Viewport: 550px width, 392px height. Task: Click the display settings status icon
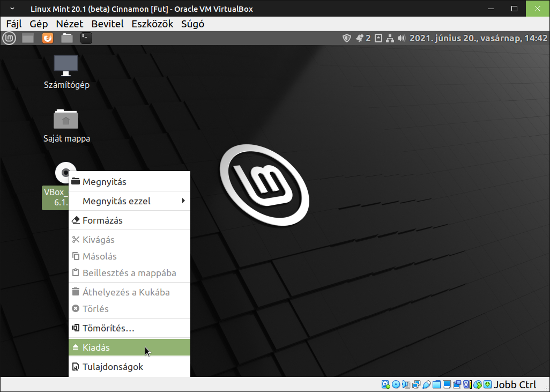click(447, 384)
